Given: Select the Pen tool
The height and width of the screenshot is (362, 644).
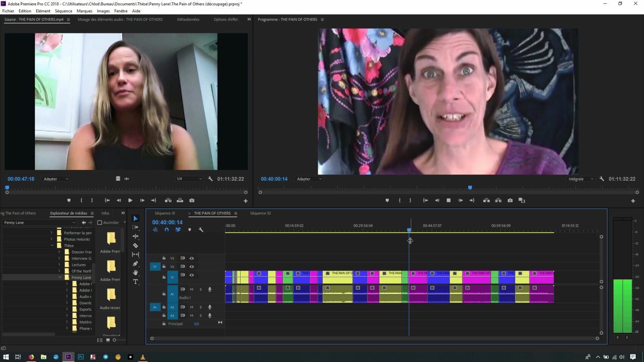Looking at the screenshot, I should coord(135,264).
